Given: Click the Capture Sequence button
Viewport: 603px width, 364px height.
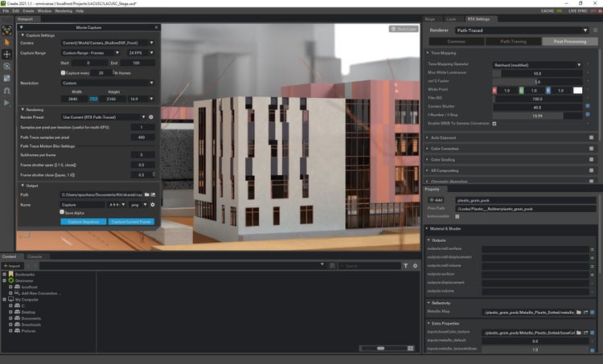Looking at the screenshot, I should 83,221.
